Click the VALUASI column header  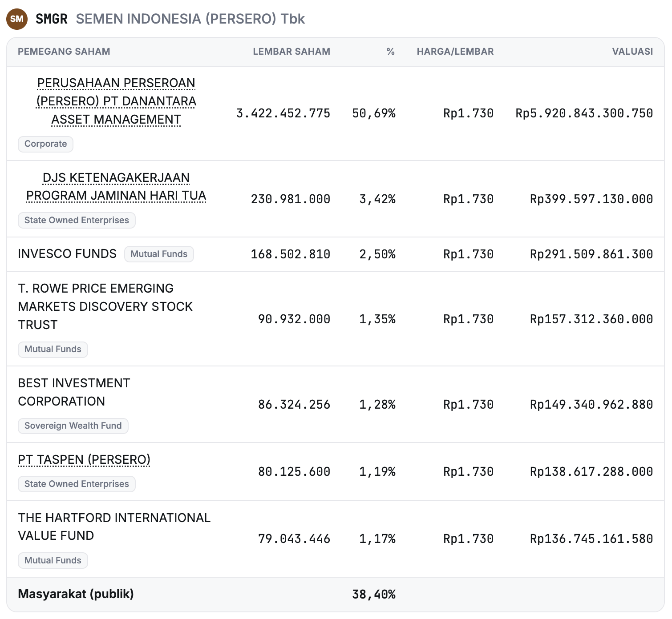click(x=632, y=52)
